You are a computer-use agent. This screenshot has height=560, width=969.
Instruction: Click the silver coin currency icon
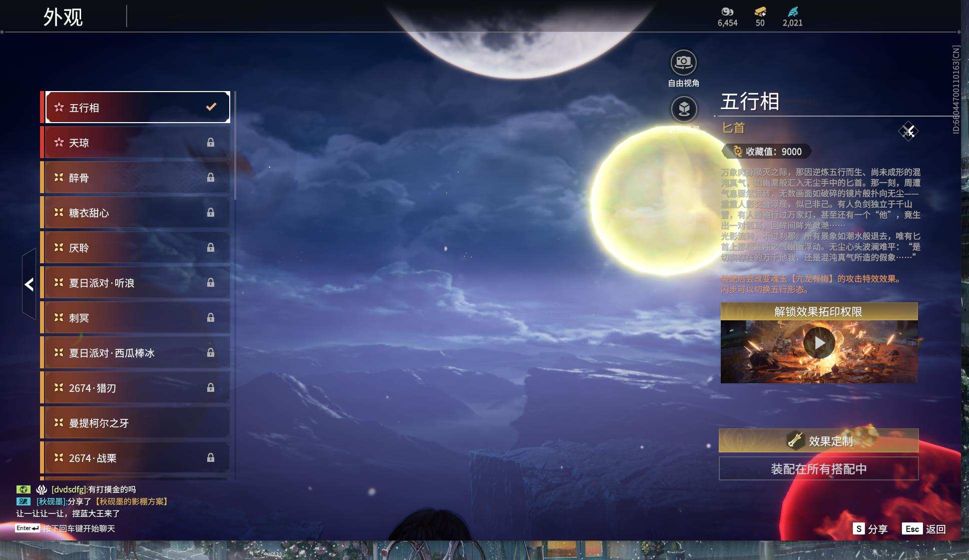point(727,11)
